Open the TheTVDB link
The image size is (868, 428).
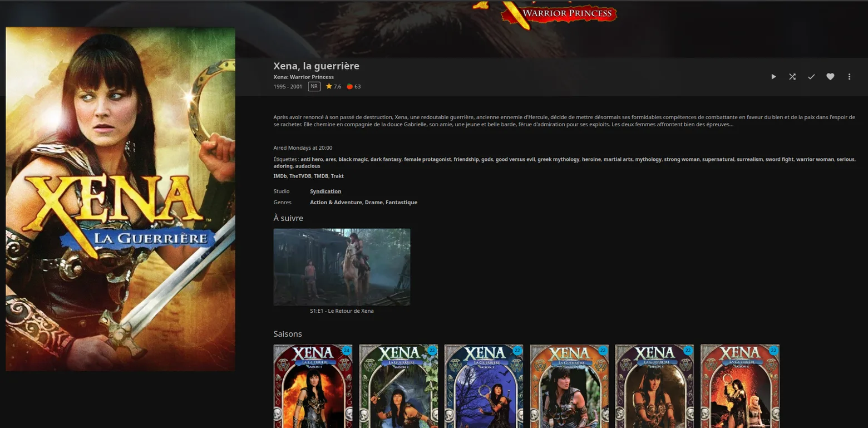[x=300, y=176]
